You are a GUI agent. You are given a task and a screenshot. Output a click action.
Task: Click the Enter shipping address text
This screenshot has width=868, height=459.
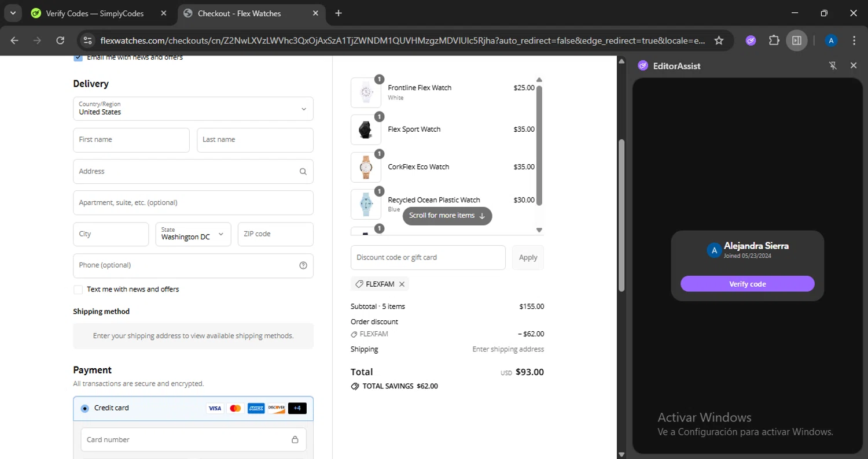coord(508,349)
